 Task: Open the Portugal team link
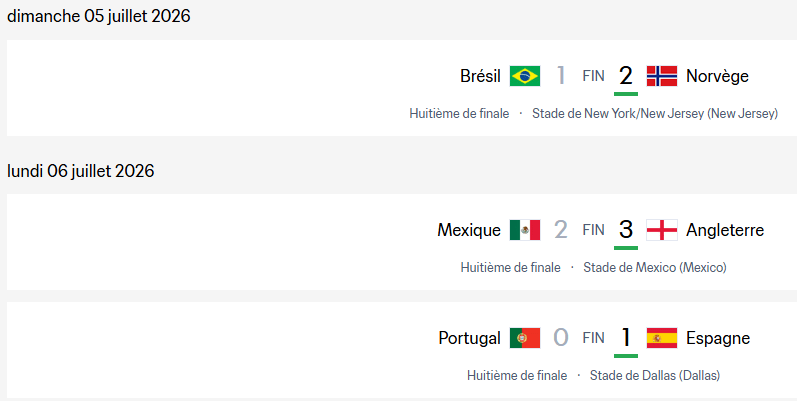(x=470, y=338)
